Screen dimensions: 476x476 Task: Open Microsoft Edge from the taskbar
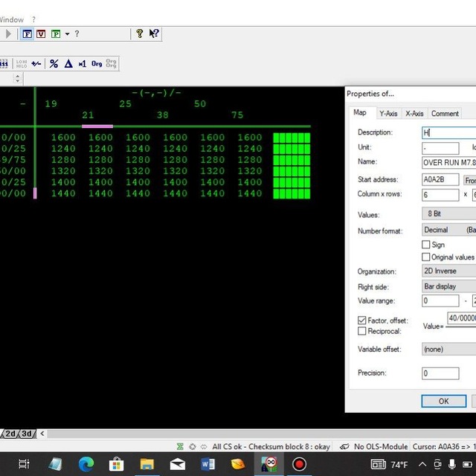point(86,464)
